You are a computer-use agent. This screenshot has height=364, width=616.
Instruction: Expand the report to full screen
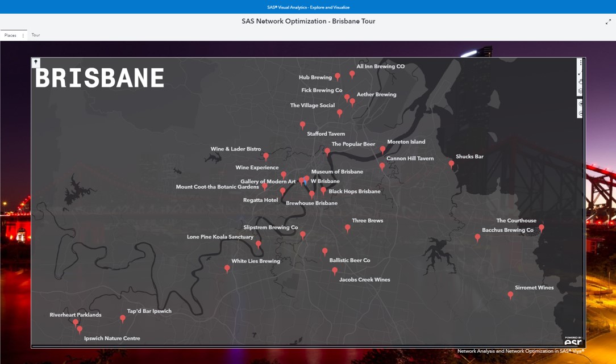(x=608, y=22)
